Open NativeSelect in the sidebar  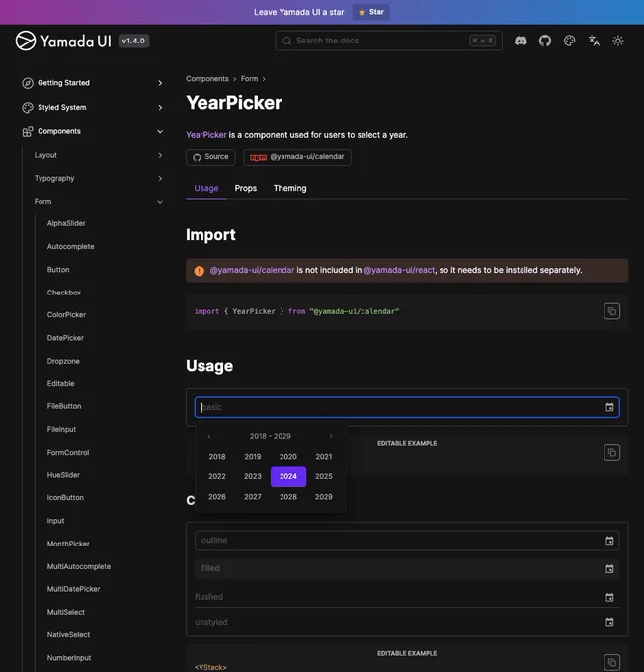(x=68, y=635)
